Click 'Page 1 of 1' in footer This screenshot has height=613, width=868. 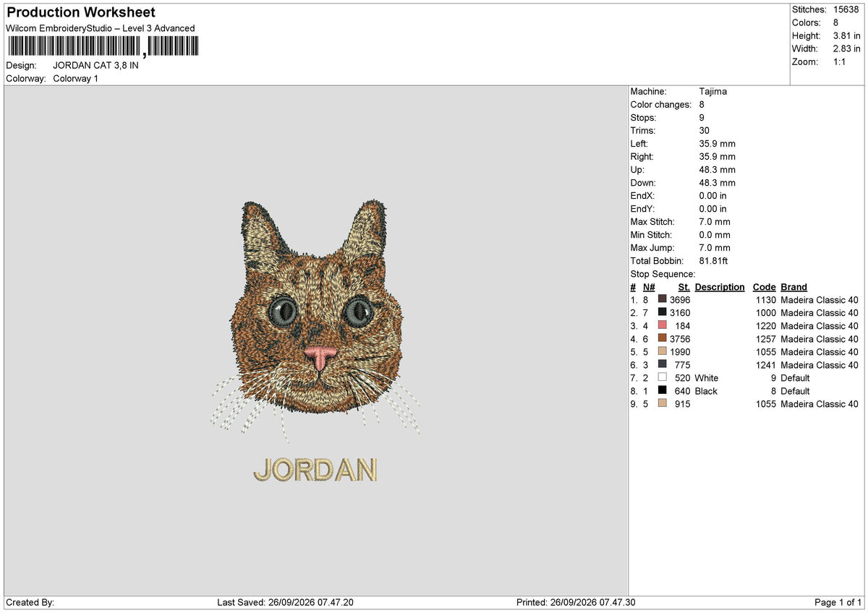838,602
